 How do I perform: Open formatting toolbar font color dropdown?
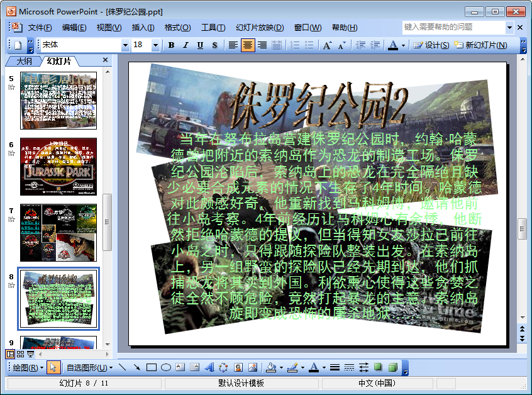pos(404,45)
